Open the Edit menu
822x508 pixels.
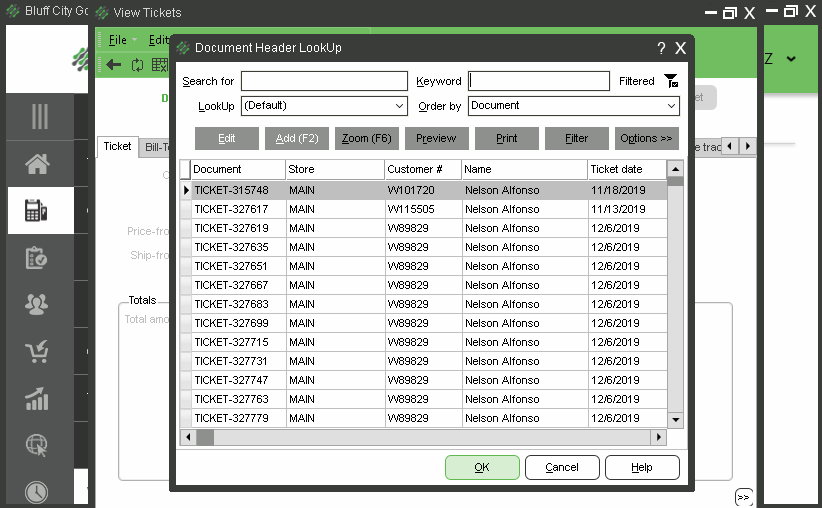pos(158,40)
